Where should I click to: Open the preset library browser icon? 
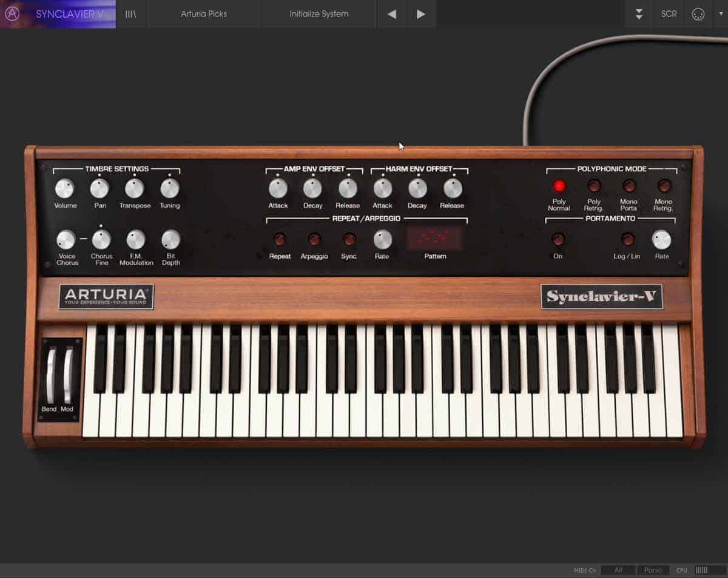pos(130,14)
